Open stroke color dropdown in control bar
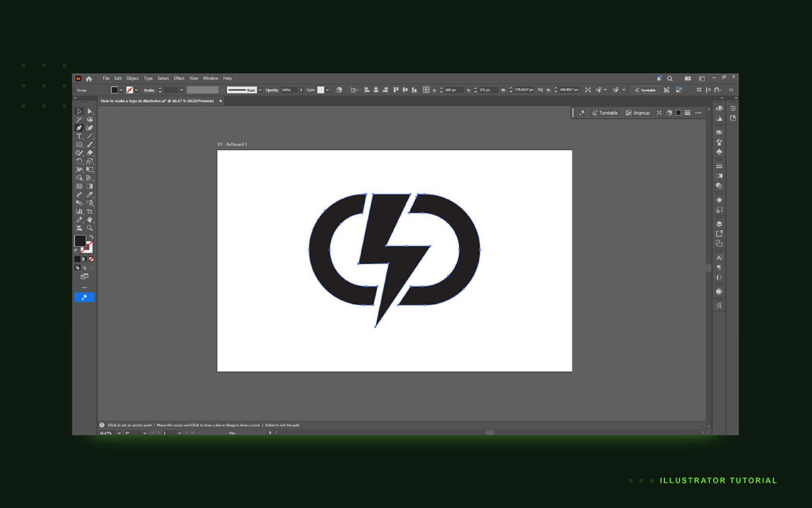This screenshot has height=508, width=812. pyautogui.click(x=136, y=90)
